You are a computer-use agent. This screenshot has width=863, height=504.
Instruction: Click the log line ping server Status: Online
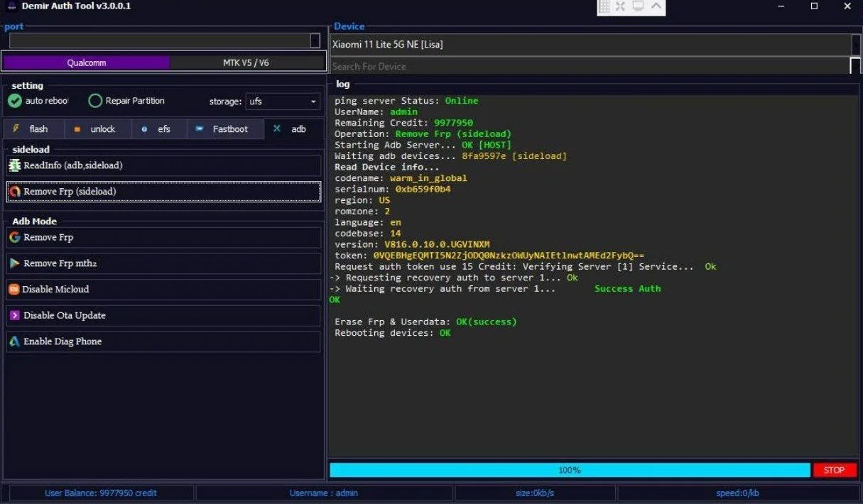tap(406, 101)
